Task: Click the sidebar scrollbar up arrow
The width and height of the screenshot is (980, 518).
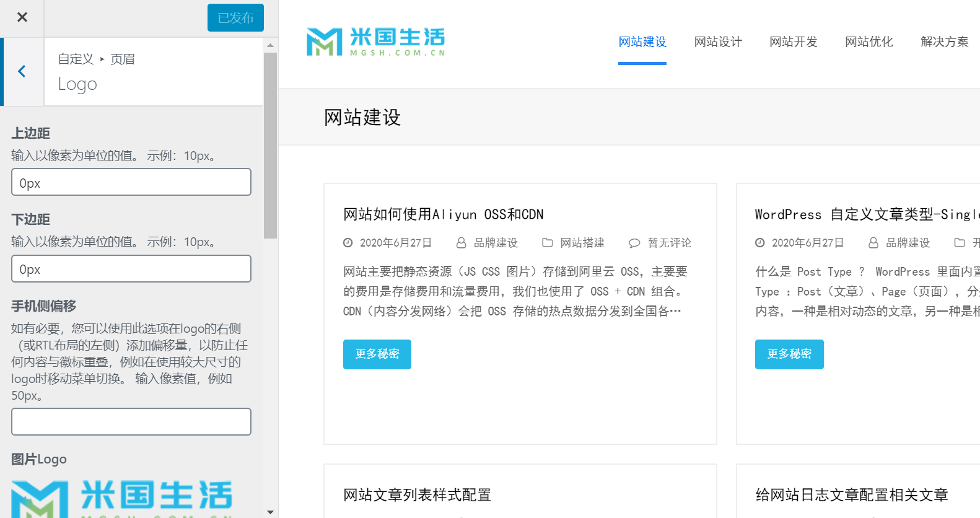Action: coord(270,45)
